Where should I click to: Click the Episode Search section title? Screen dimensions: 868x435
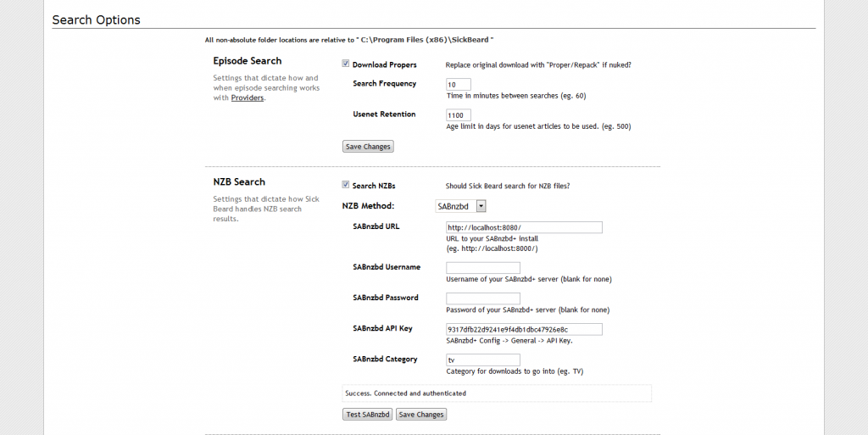pyautogui.click(x=248, y=61)
